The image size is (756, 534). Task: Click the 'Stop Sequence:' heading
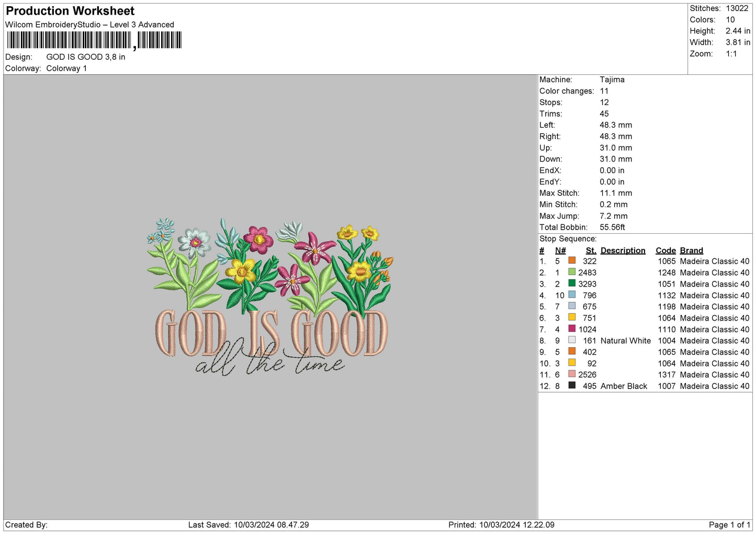coord(568,239)
